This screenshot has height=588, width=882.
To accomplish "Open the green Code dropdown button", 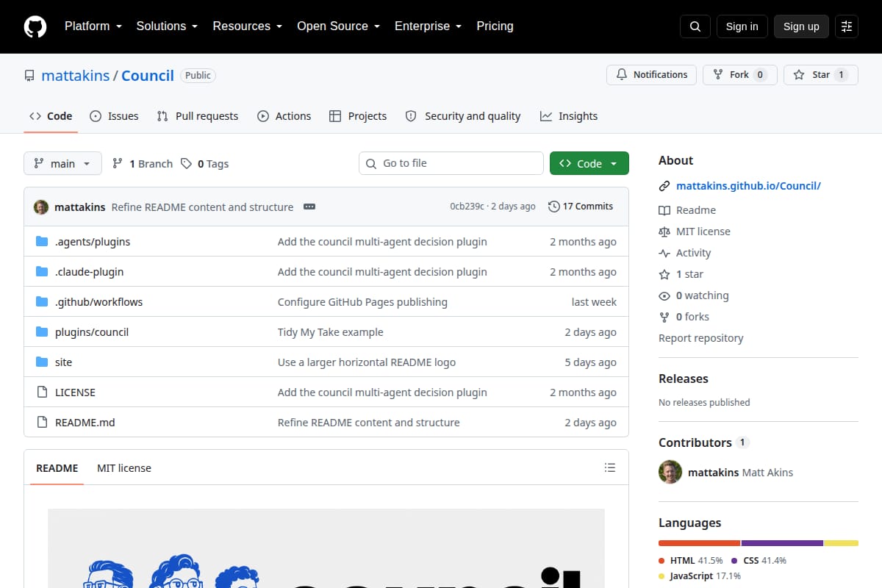I will pyautogui.click(x=589, y=163).
